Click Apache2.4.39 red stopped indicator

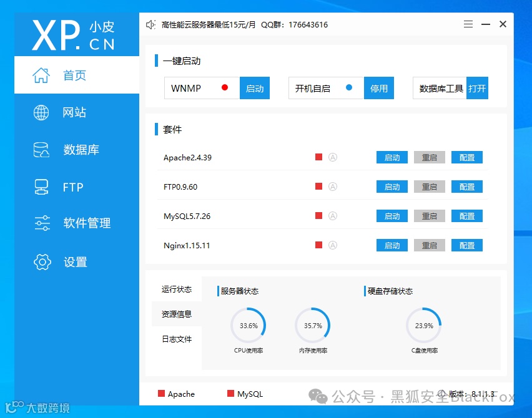click(x=318, y=157)
